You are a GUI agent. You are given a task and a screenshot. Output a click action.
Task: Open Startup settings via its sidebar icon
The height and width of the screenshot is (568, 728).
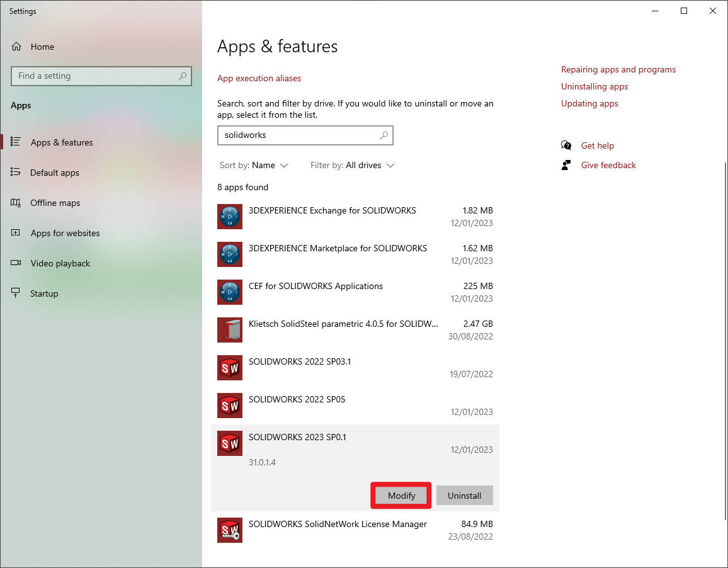16,293
